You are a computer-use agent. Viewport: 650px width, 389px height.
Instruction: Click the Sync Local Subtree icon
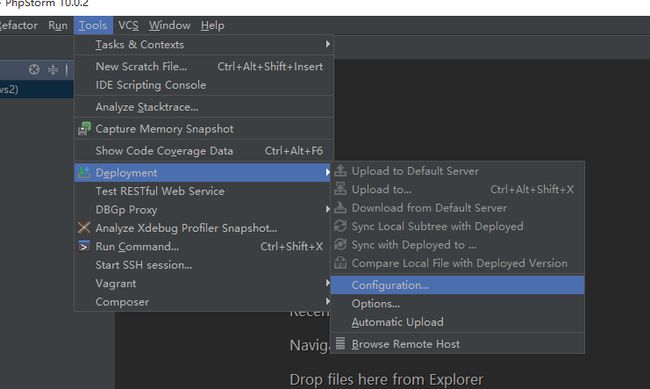[340, 226]
